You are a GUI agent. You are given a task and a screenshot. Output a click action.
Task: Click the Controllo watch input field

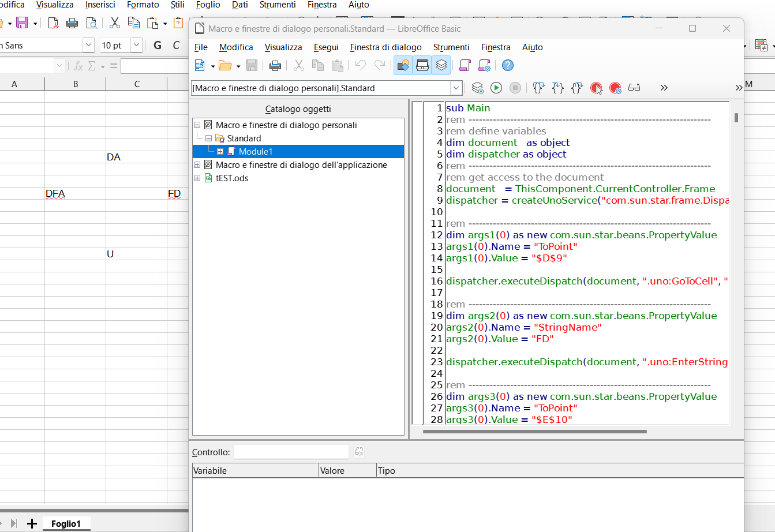tap(291, 452)
